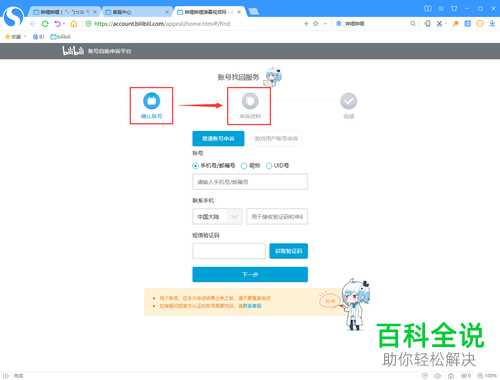Click the status bar shield icon
This screenshot has height=380, width=500.
tap(425, 376)
